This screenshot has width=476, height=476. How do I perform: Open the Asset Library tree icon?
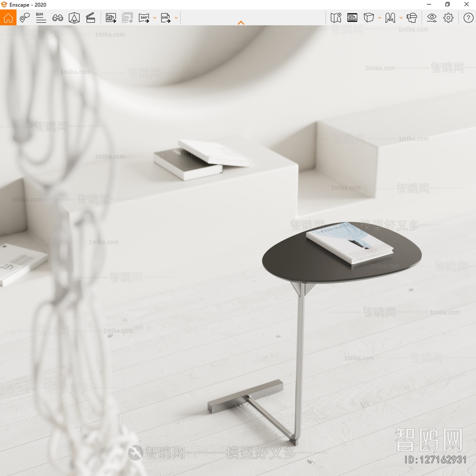click(x=74, y=18)
